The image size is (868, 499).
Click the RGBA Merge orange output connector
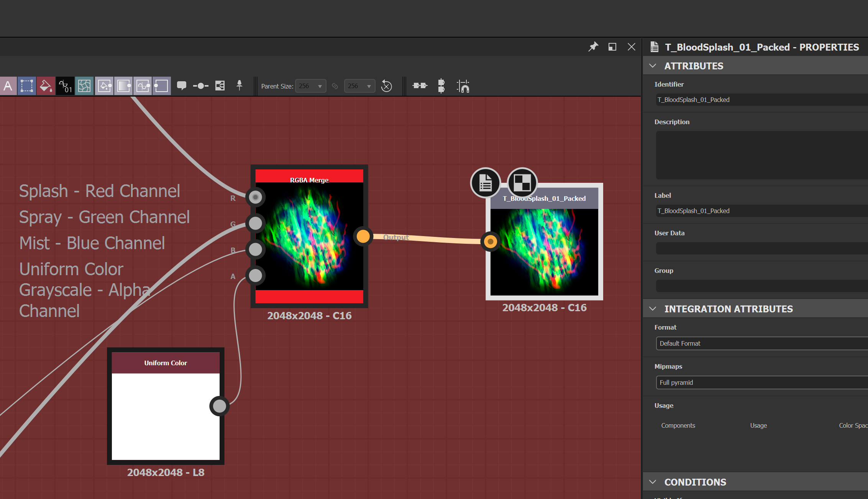[363, 236]
